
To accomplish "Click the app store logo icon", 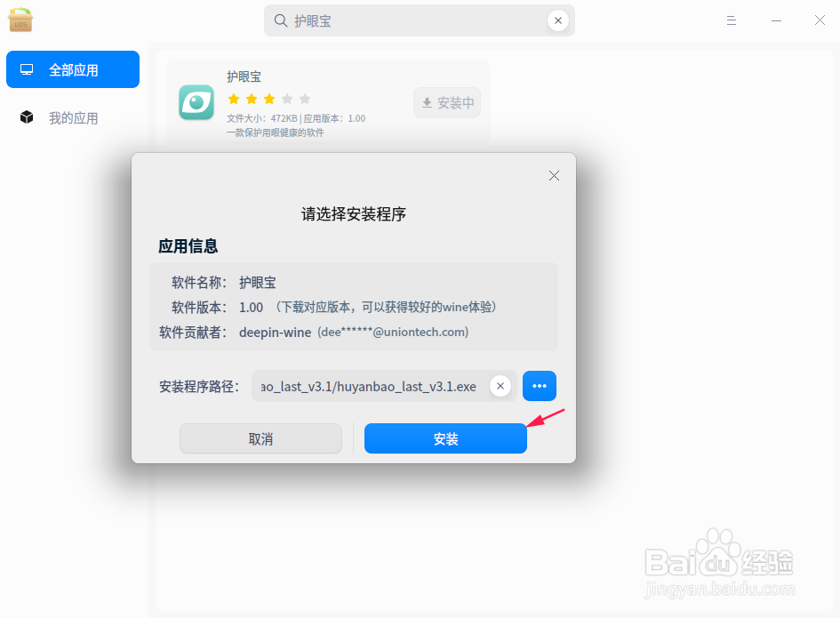I will pyautogui.click(x=20, y=20).
